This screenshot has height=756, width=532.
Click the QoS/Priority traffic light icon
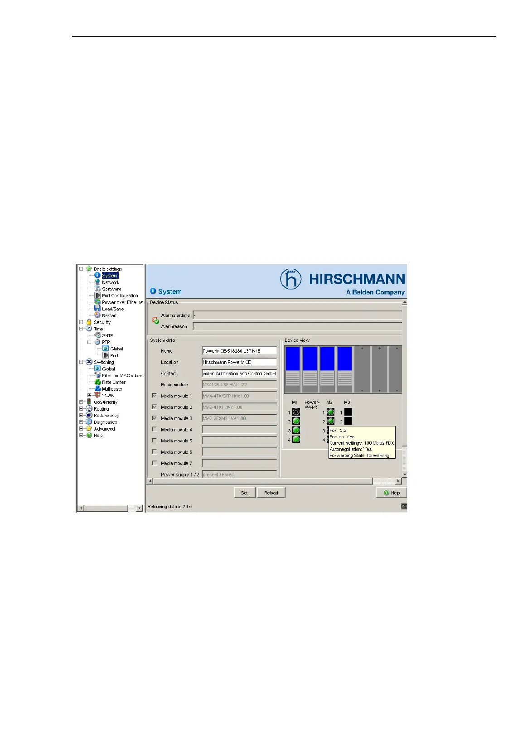pos(89,402)
